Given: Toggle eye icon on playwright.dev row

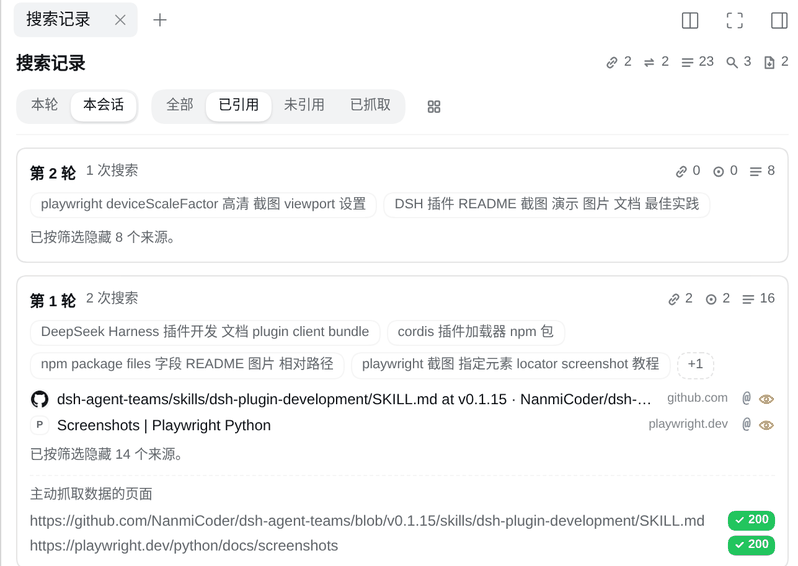Looking at the screenshot, I should 766,426.
